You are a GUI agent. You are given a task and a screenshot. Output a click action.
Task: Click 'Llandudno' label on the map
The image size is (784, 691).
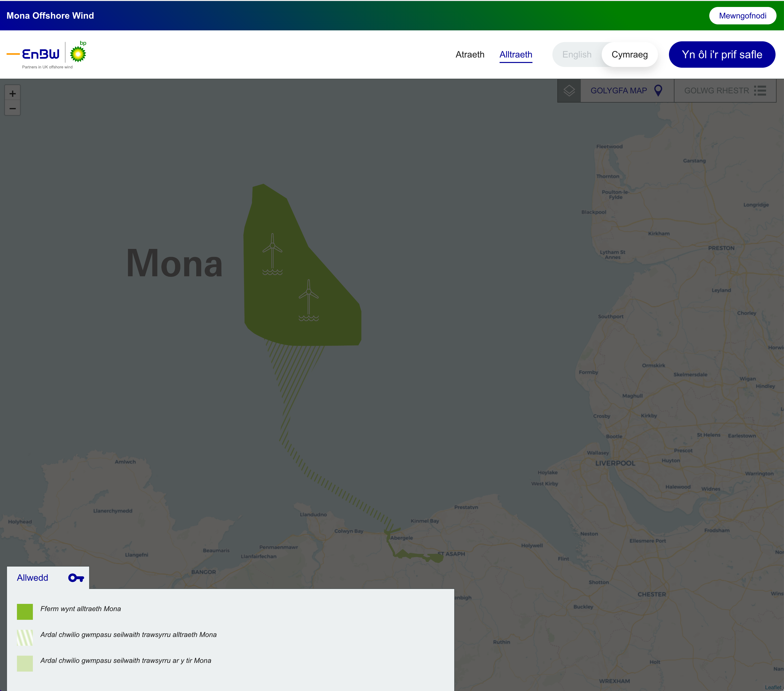click(x=313, y=514)
